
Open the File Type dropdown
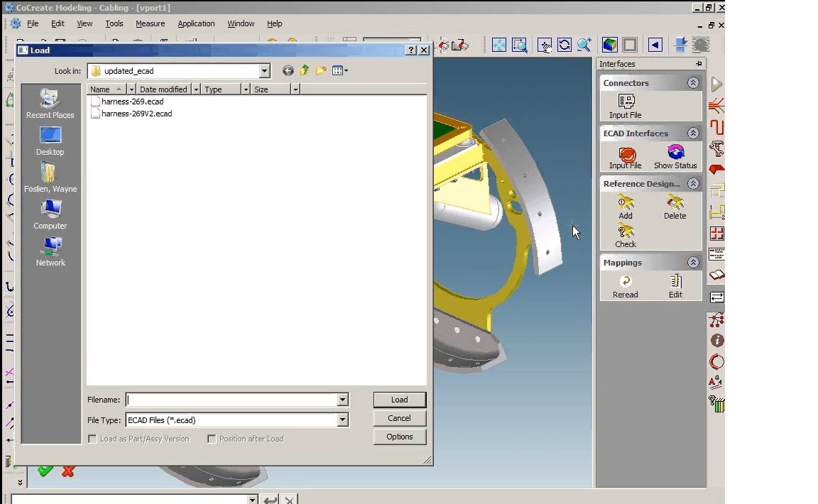tap(342, 420)
